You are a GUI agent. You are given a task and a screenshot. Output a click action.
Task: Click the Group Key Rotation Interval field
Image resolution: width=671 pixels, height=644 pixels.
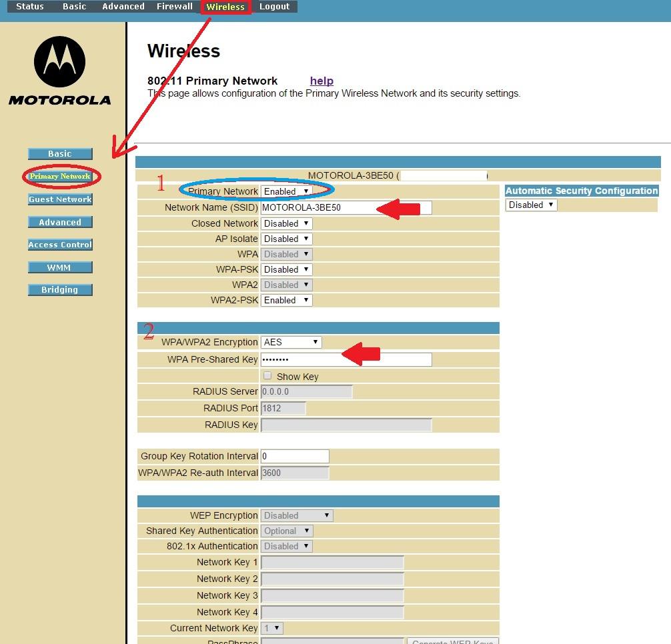295,456
